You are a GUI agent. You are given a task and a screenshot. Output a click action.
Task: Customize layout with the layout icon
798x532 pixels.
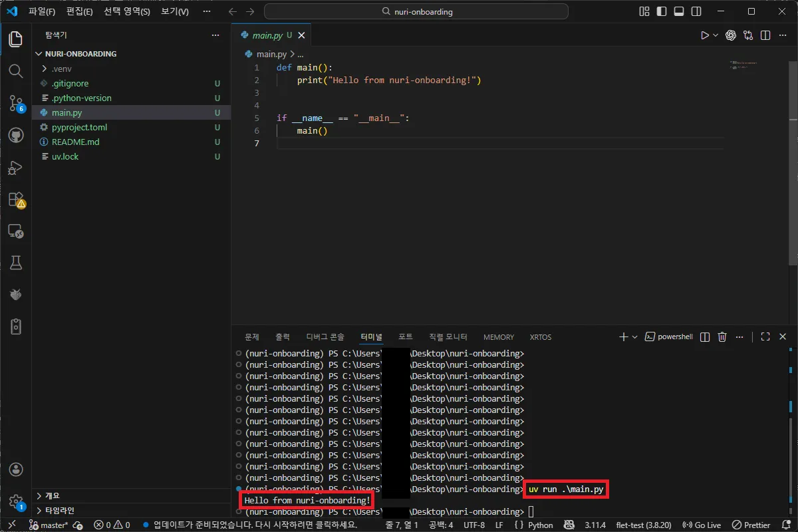pos(644,11)
